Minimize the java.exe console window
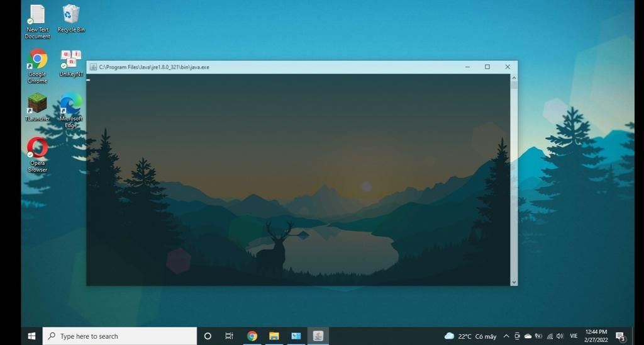This screenshot has width=644, height=345. pyautogui.click(x=467, y=67)
